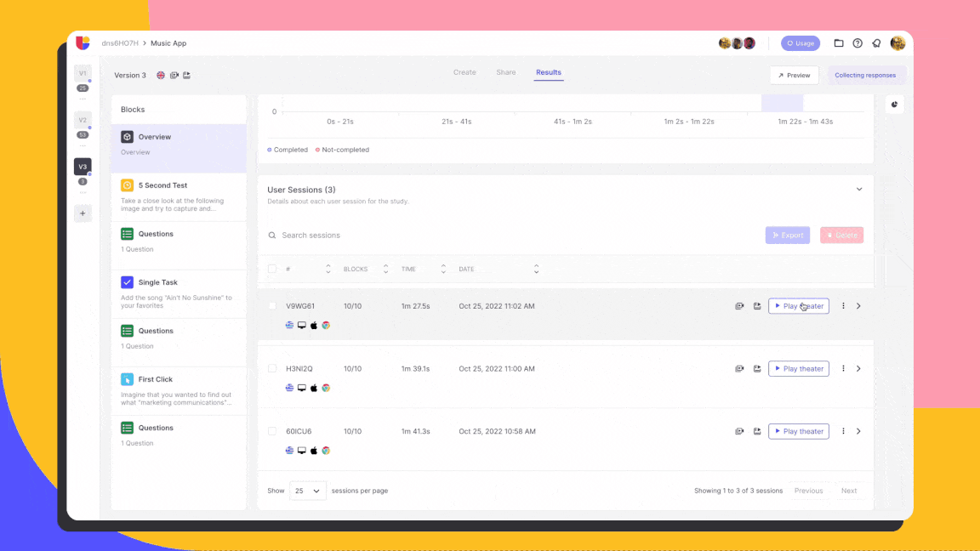Play theater for session V9WG61

coord(798,305)
